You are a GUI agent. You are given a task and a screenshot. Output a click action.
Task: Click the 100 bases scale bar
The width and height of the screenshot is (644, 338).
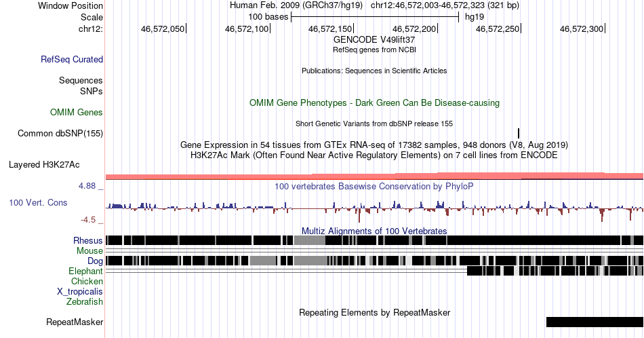click(x=375, y=17)
